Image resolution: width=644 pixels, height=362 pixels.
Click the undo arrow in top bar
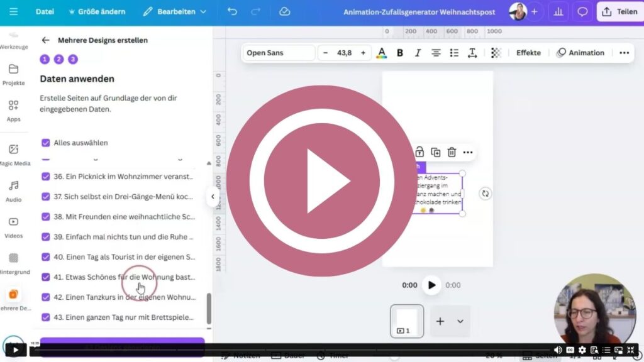point(232,11)
